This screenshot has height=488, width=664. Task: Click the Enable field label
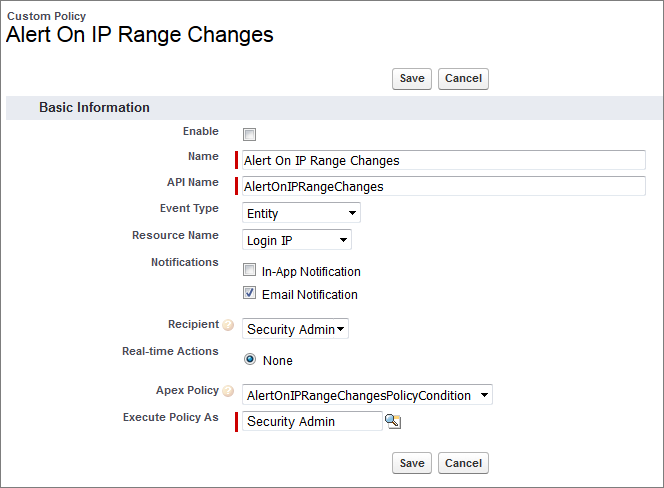click(201, 131)
